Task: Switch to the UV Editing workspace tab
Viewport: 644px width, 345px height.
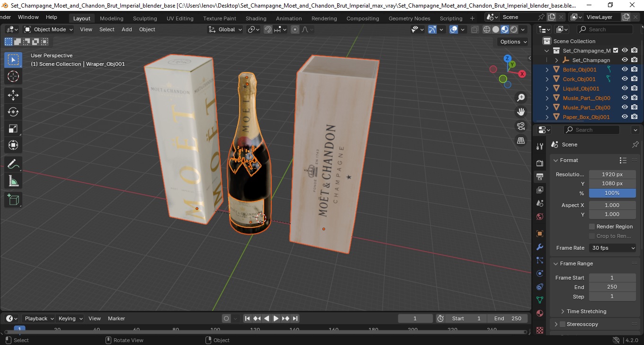Action: 180,18
